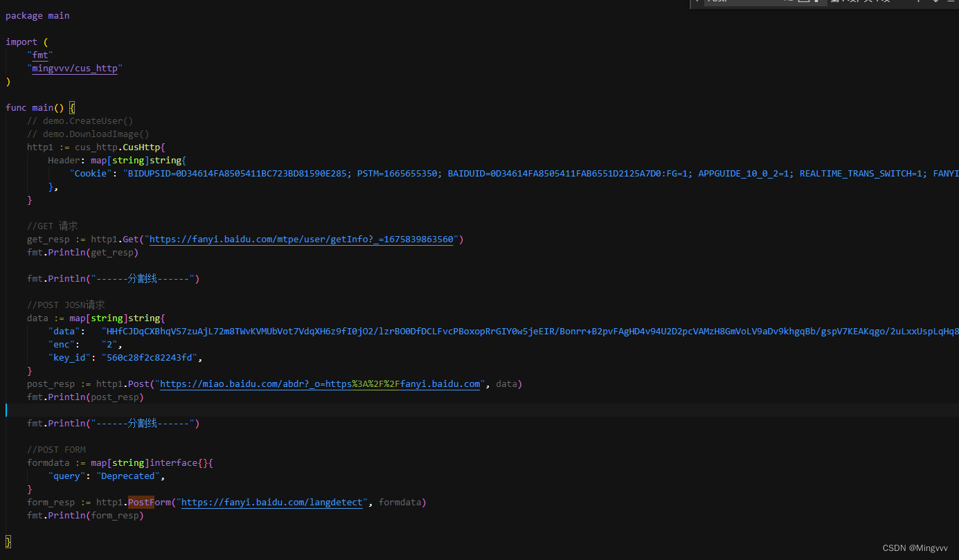959x560 pixels.
Task: Click the //POST FORM comment
Action: [57, 450]
